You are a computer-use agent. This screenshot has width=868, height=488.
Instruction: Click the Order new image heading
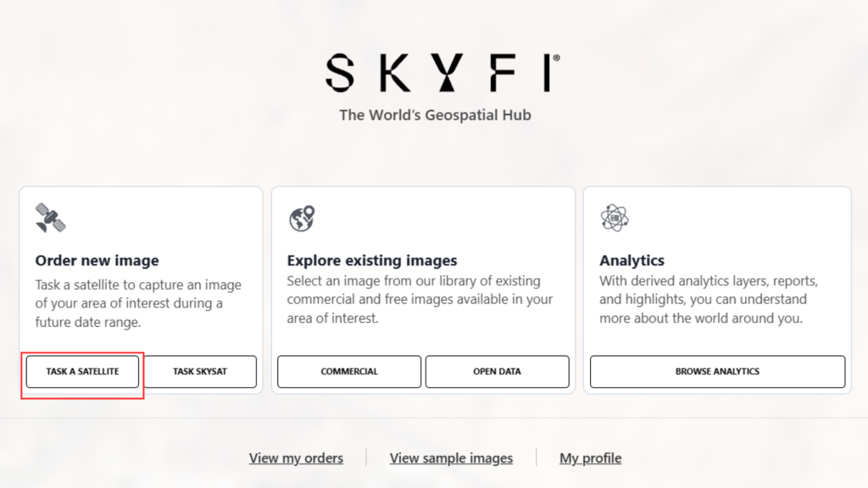97,260
